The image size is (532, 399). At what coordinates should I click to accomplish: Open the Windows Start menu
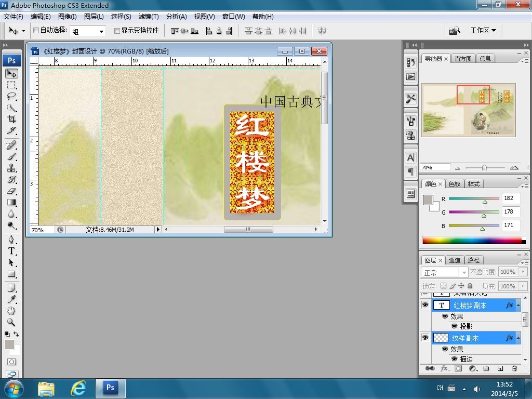tap(14, 389)
